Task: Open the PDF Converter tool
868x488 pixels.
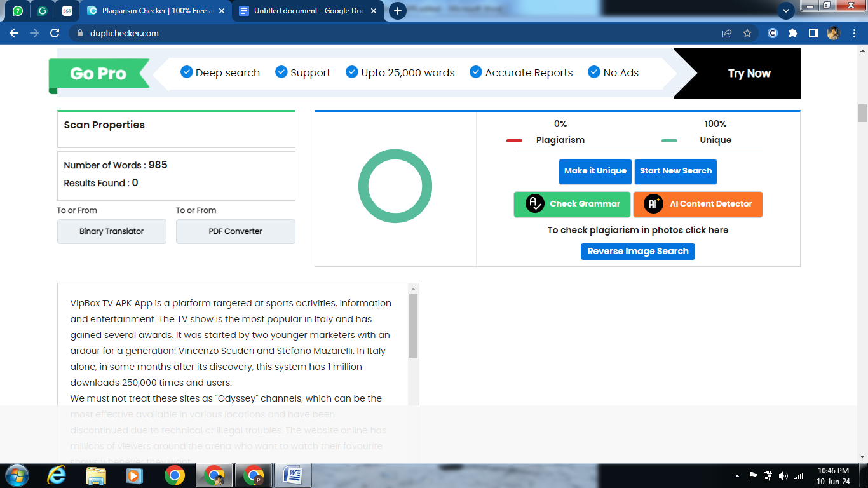Action: point(236,231)
